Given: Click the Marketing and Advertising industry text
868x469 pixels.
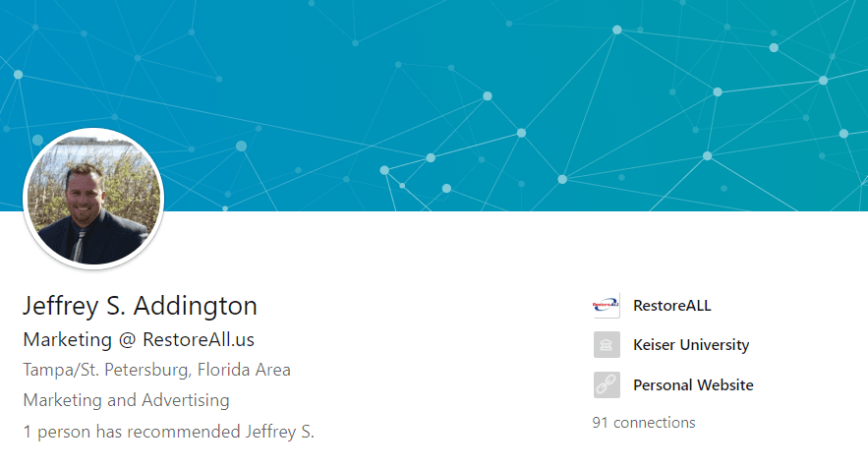Looking at the screenshot, I should tap(126, 400).
